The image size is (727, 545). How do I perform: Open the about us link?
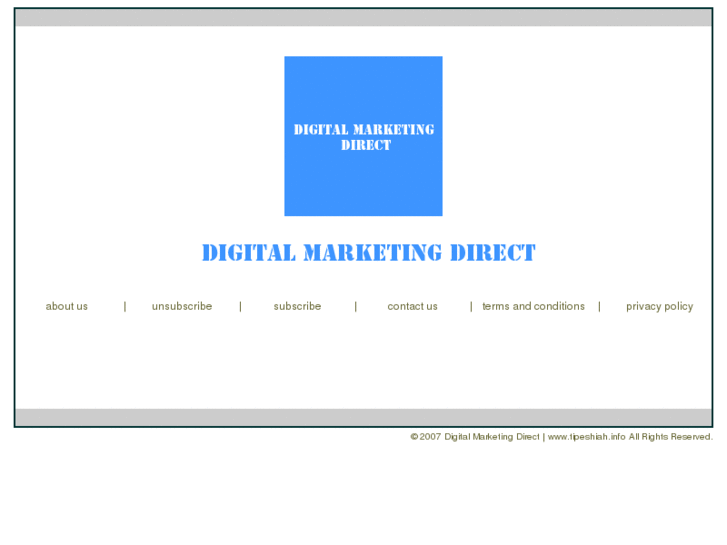[66, 306]
